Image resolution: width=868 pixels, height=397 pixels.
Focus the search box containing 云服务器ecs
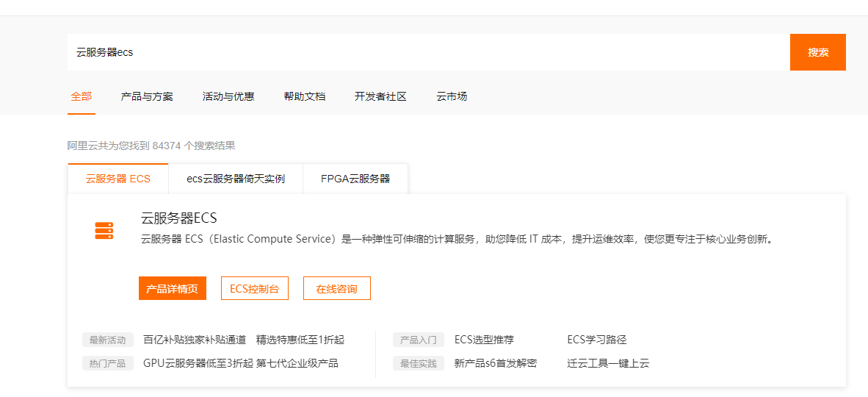pyautogui.click(x=428, y=52)
